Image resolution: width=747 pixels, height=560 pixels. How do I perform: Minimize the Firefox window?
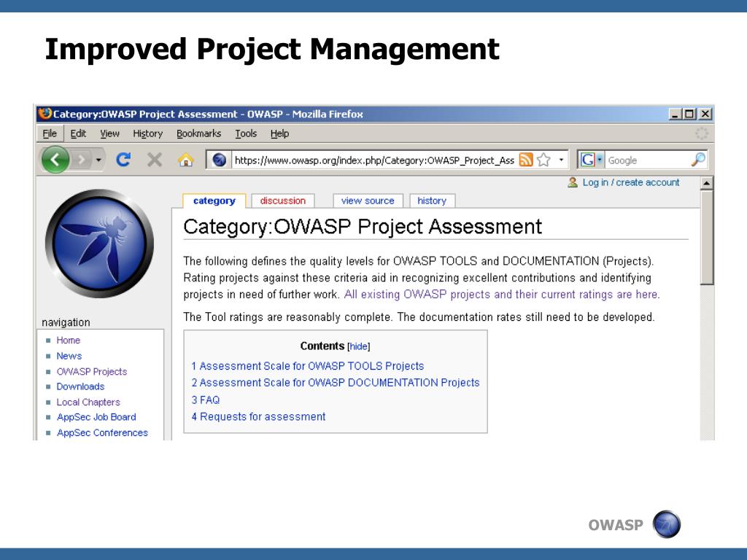point(675,114)
